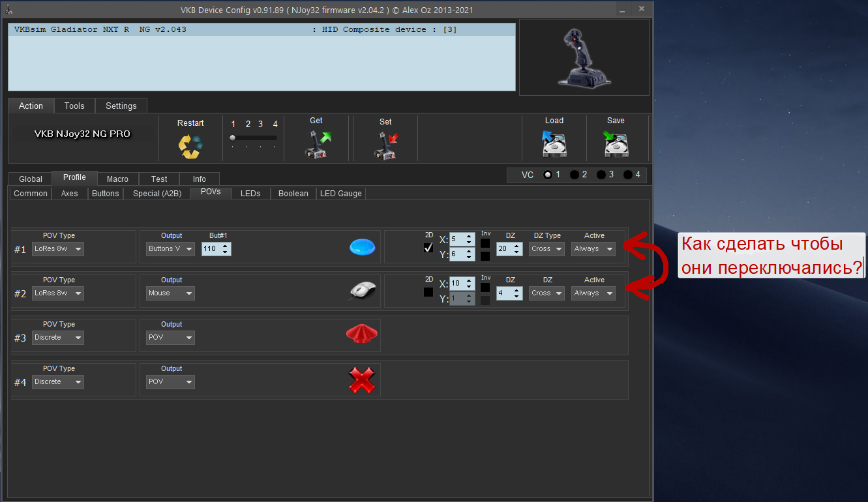Click the blue button icon for POV #1
Image resolution: width=868 pixels, height=502 pixels.
coord(363,247)
